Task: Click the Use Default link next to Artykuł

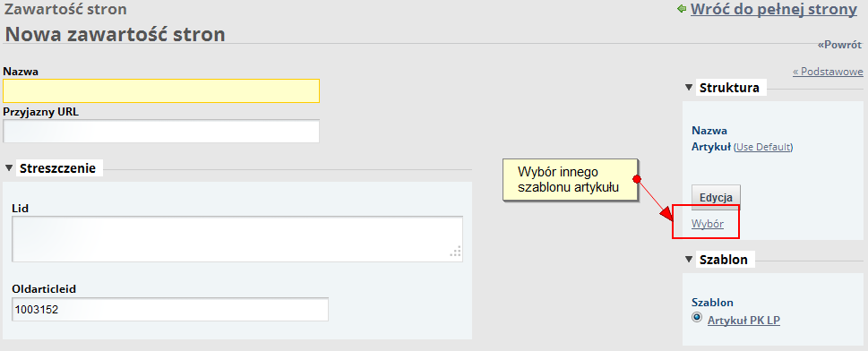Action: click(763, 147)
